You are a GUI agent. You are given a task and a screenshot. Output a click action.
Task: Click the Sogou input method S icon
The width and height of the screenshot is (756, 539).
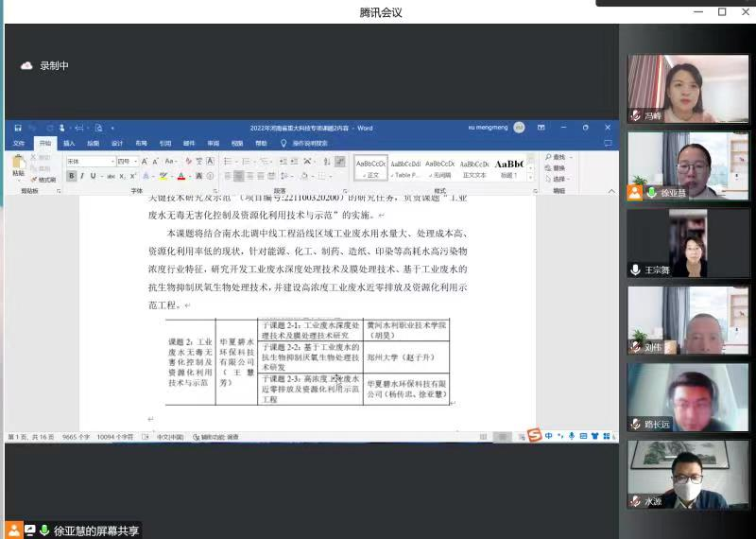[x=534, y=436]
